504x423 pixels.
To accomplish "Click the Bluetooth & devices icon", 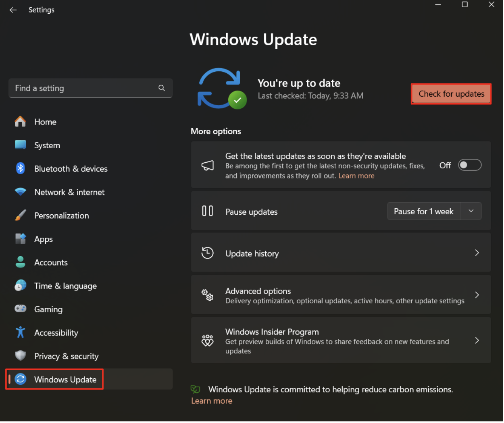I will (20, 168).
